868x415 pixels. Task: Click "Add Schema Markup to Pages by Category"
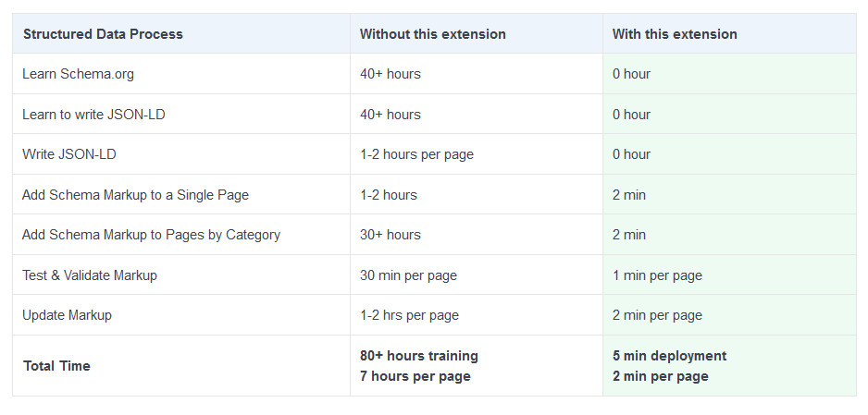151,235
